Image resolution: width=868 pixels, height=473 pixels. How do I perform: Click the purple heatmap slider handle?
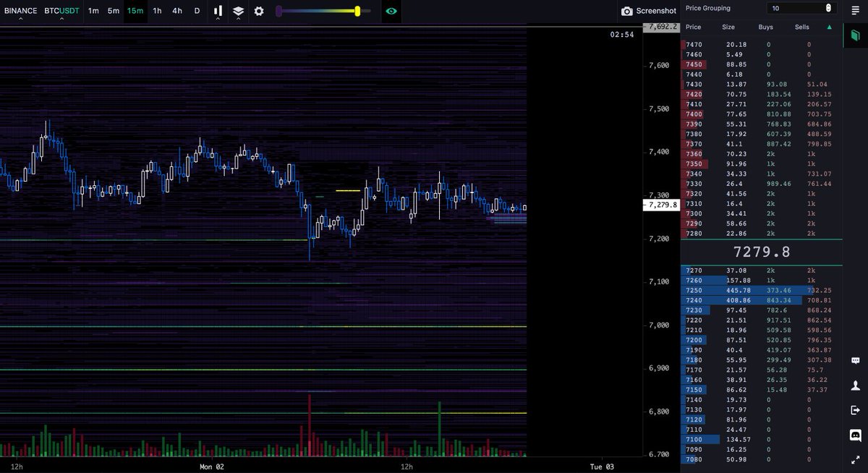[x=279, y=11]
